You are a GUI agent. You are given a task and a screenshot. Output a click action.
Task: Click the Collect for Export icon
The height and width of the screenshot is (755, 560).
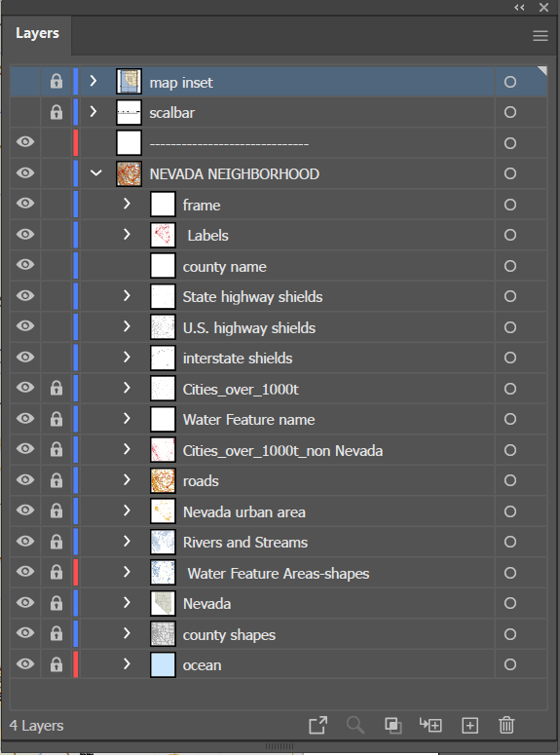pyautogui.click(x=317, y=725)
